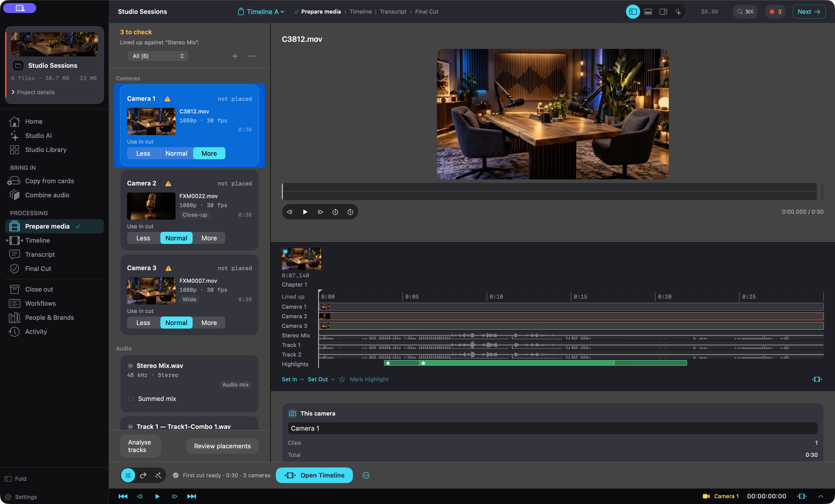Expand the Timeline sidebar item

(x=8, y=240)
